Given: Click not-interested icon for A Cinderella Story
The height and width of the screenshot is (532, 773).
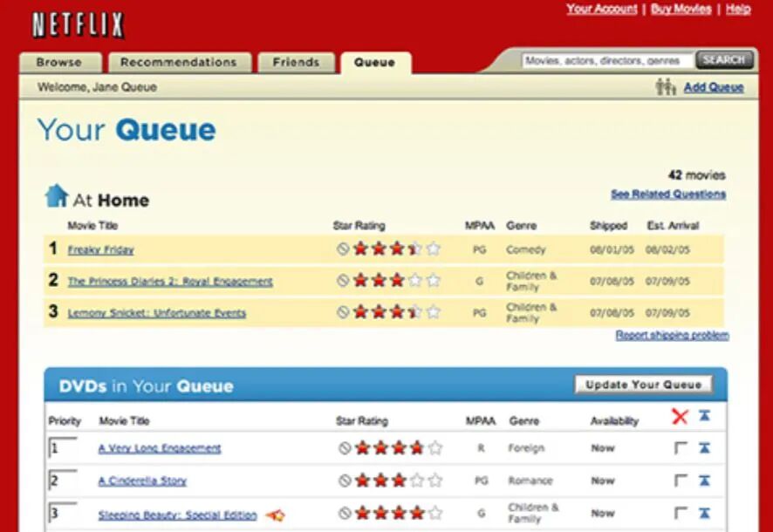Looking at the screenshot, I should point(345,481).
